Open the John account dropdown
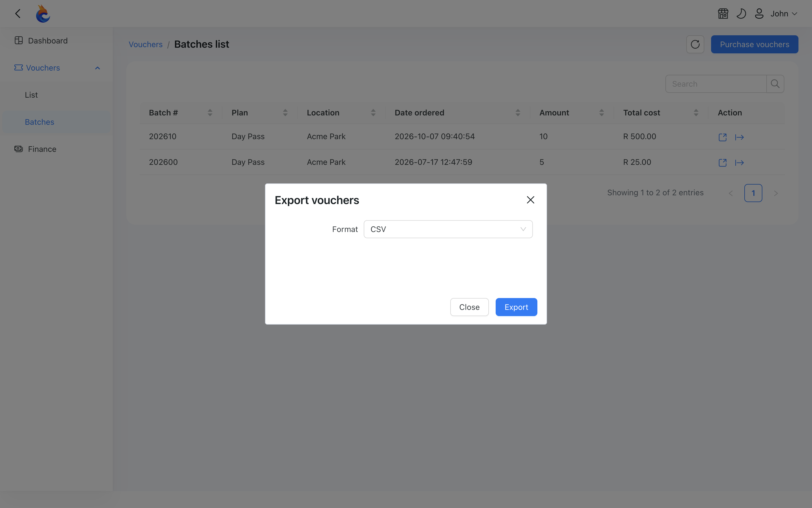The height and width of the screenshot is (508, 812). pos(784,14)
